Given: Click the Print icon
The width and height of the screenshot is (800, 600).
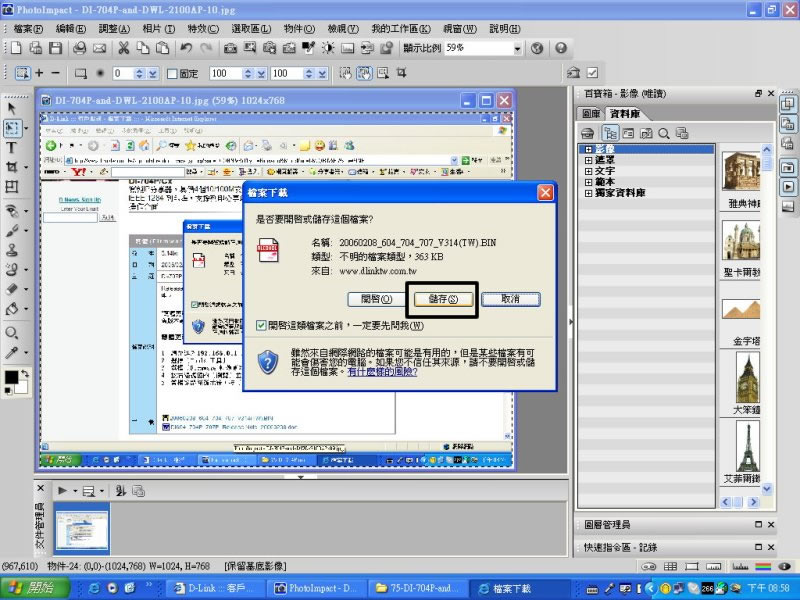Looking at the screenshot, I should (x=80, y=48).
